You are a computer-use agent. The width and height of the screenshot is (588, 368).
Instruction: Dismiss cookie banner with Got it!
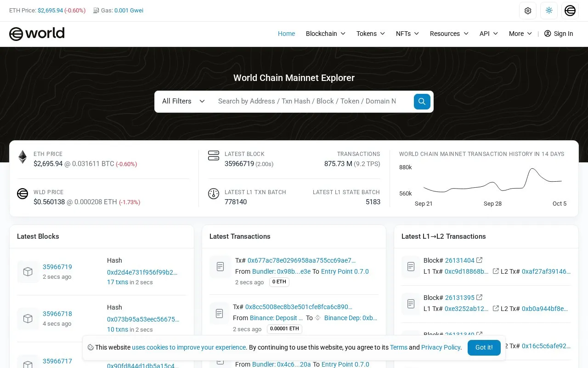pyautogui.click(x=484, y=348)
